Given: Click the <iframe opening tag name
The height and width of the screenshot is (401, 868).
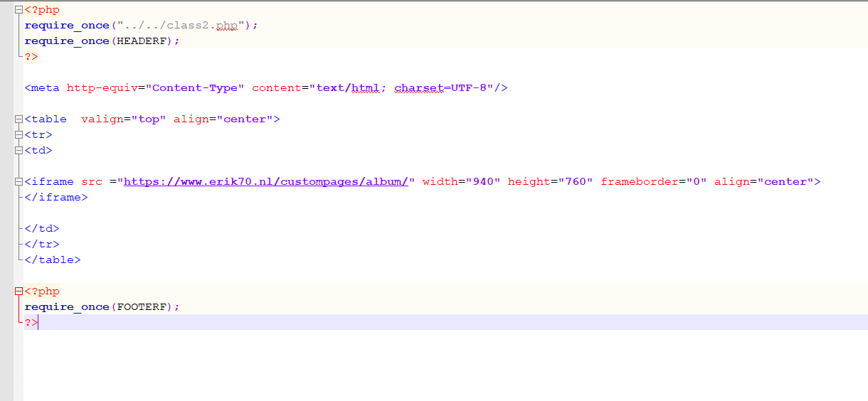Looking at the screenshot, I should coord(49,181).
